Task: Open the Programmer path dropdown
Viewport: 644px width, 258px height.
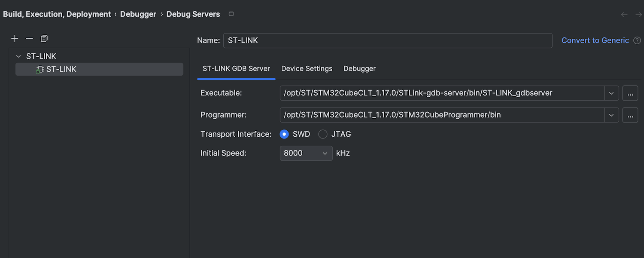Action: [611, 115]
